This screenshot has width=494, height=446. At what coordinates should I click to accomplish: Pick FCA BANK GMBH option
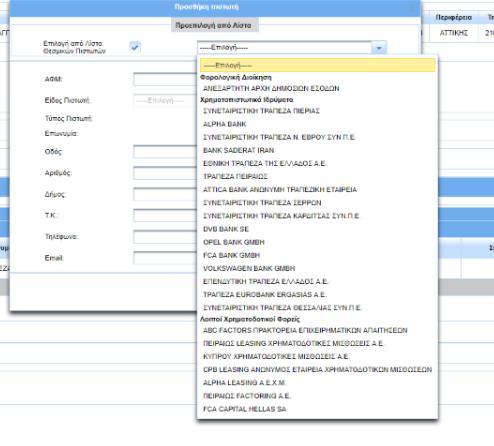231,255
